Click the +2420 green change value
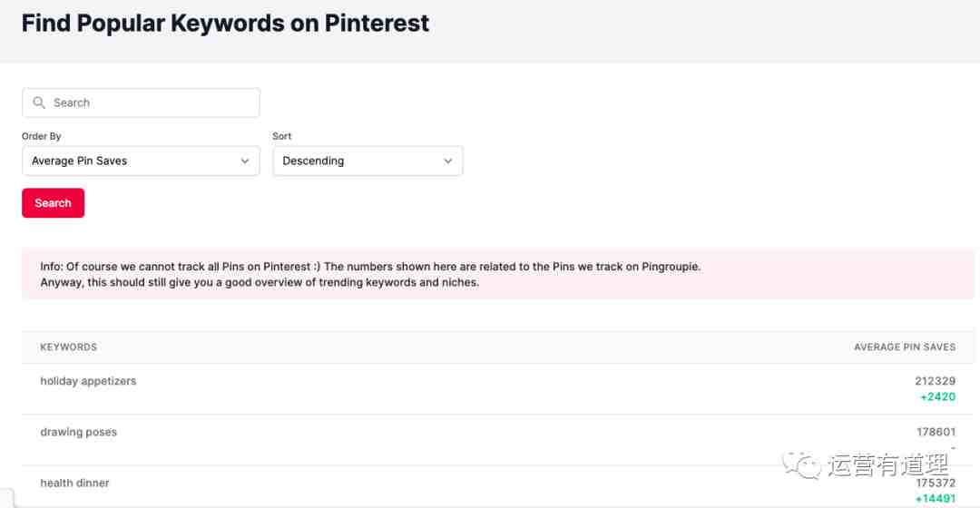The width and height of the screenshot is (980, 508). click(x=937, y=396)
